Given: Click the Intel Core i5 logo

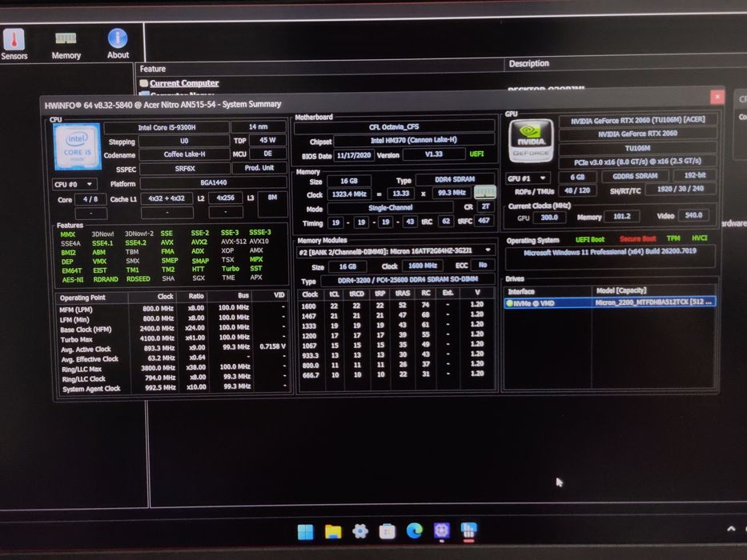Looking at the screenshot, I should click(77, 146).
